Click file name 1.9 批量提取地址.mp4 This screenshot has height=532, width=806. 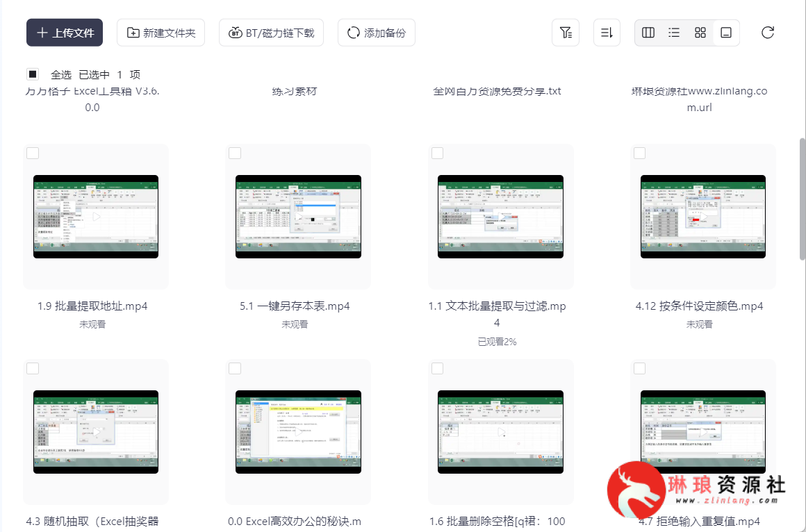coord(92,306)
